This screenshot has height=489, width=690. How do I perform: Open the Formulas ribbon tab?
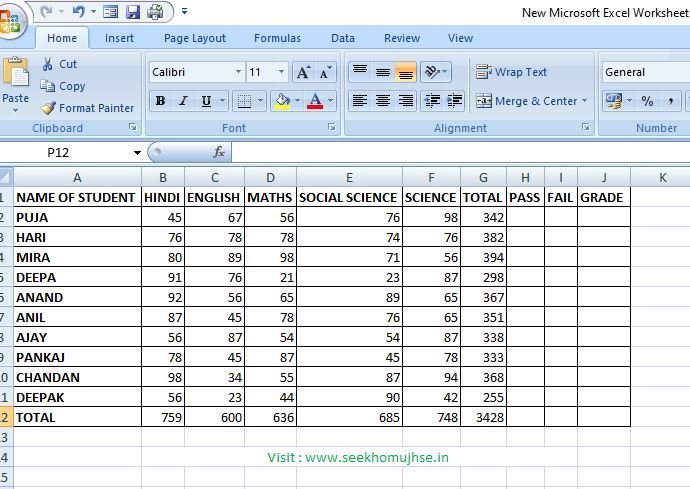pyautogui.click(x=277, y=38)
